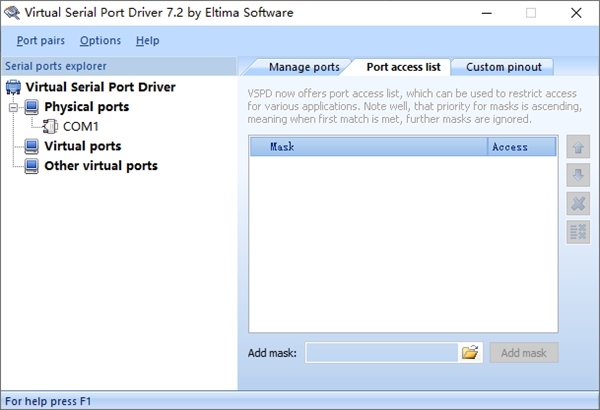Click the Add mask button
Viewport: 600px width, 410px height.
point(524,353)
